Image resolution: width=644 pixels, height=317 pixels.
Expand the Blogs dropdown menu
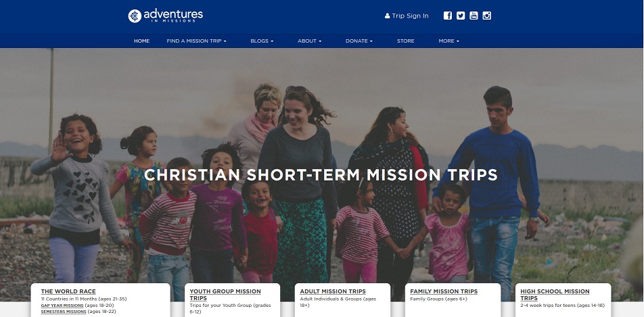[x=262, y=41]
